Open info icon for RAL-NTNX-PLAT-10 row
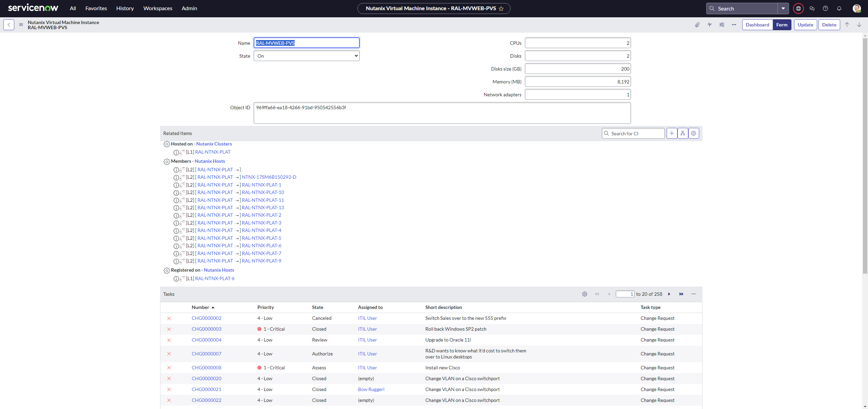Image resolution: width=868 pixels, height=409 pixels. tap(176, 193)
